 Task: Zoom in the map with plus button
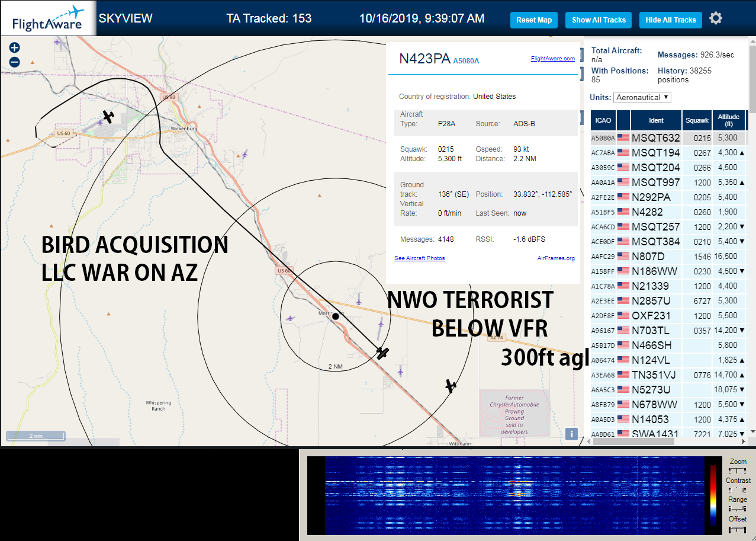click(15, 48)
